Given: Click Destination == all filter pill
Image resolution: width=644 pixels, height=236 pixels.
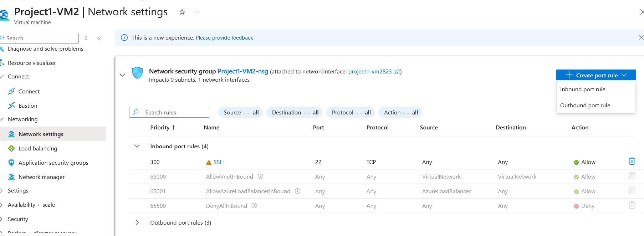Looking at the screenshot, I should [295, 112].
